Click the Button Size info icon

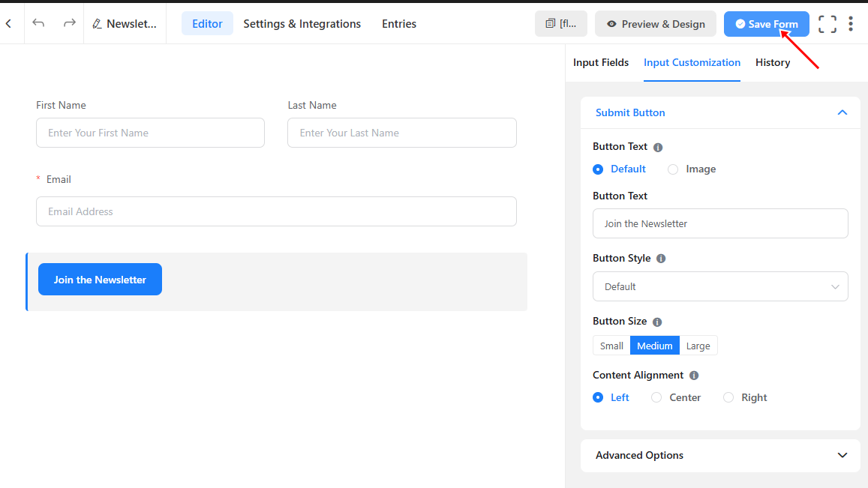657,322
